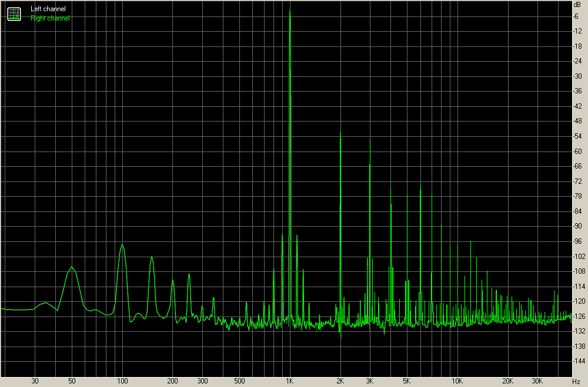
Task: Click the "-54" dB scale label
Action: point(577,136)
